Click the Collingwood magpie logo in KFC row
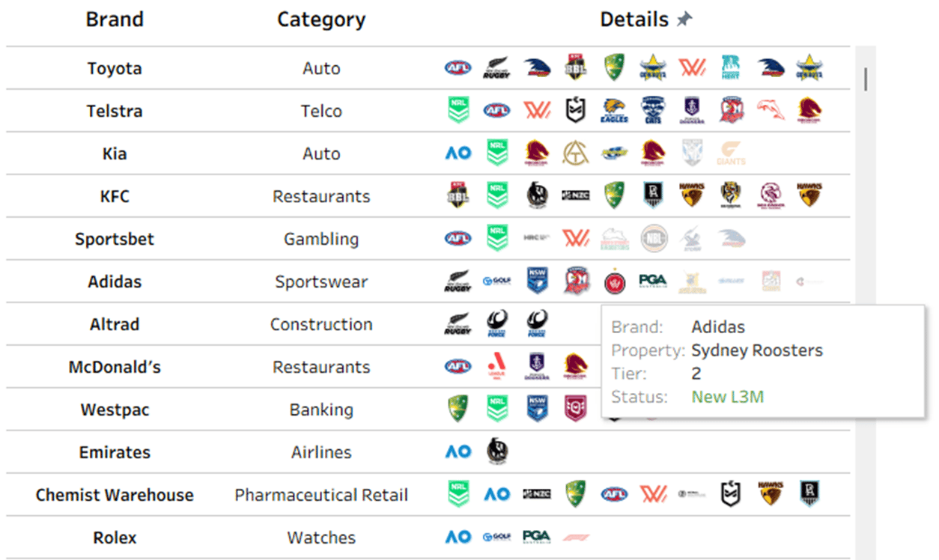 536,195
